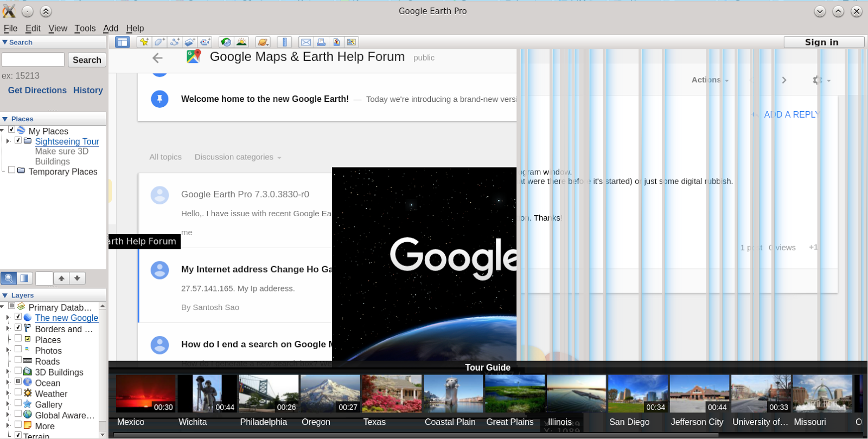Toggle the Borders and Labels layer checkbox
Screen dimensions: 868x439
point(18,327)
